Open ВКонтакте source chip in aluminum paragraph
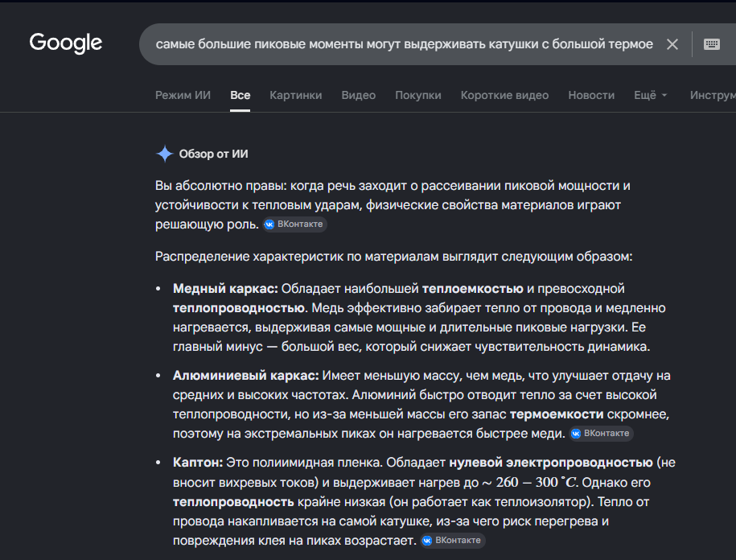Image resolution: width=736 pixels, height=560 pixels. (x=602, y=433)
